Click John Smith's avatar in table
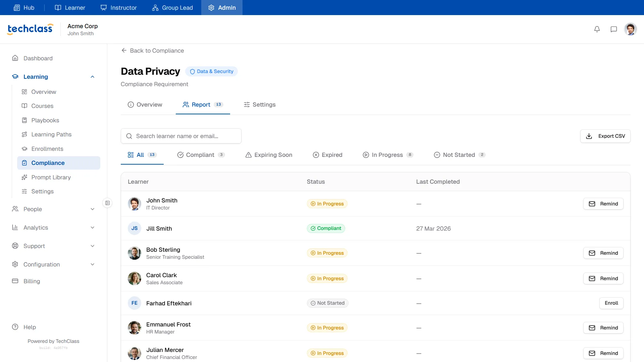 (x=135, y=204)
